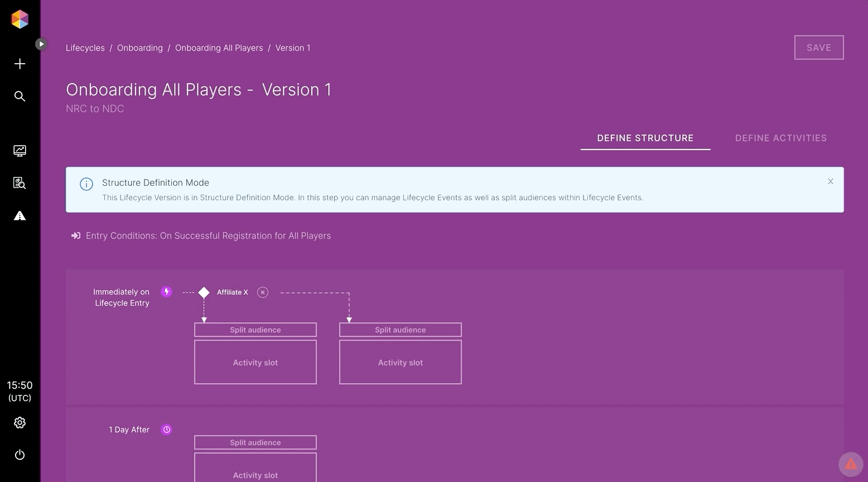Open the warning triangle icon in sidebar
868x482 pixels.
(x=20, y=216)
